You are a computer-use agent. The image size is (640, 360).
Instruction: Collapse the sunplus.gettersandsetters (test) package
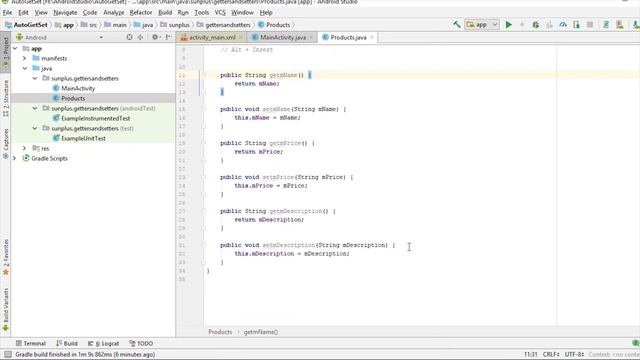click(x=35, y=129)
